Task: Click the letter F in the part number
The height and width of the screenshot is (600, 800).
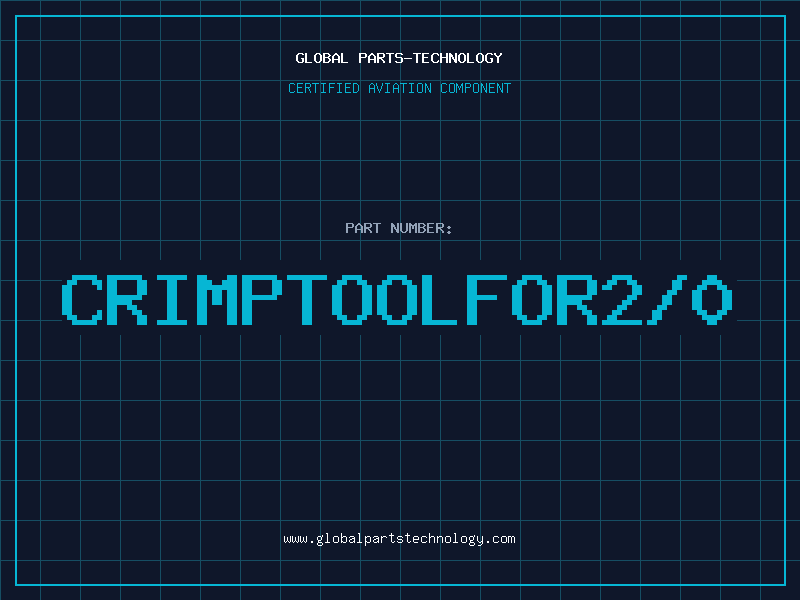Action: pos(490,299)
